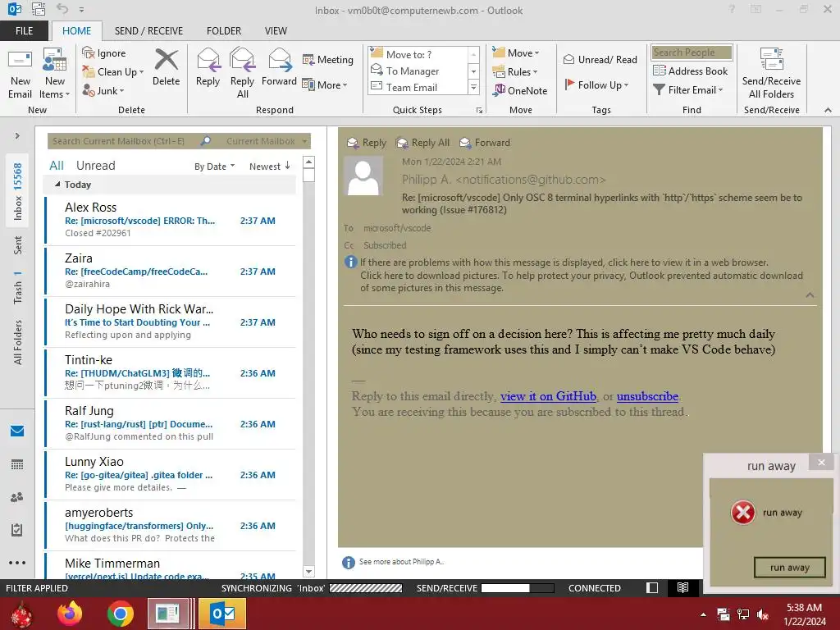The width and height of the screenshot is (840, 630).
Task: Switch to the SEND / RECEIVE tab
Action: coord(148,30)
